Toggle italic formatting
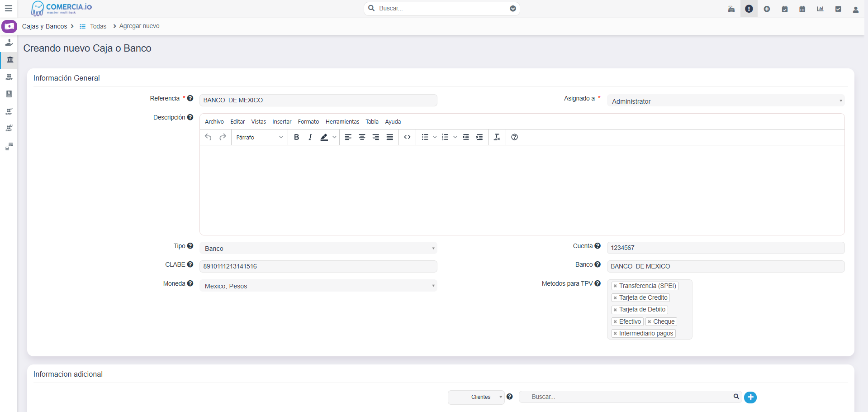Viewport: 868px width, 412px height. click(310, 137)
